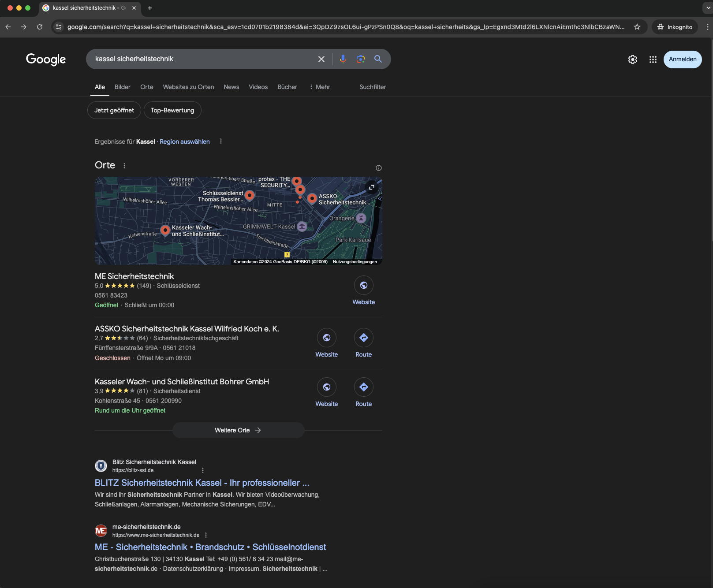The height and width of the screenshot is (588, 713).
Task: Open a new browser tab
Action: 150,8
